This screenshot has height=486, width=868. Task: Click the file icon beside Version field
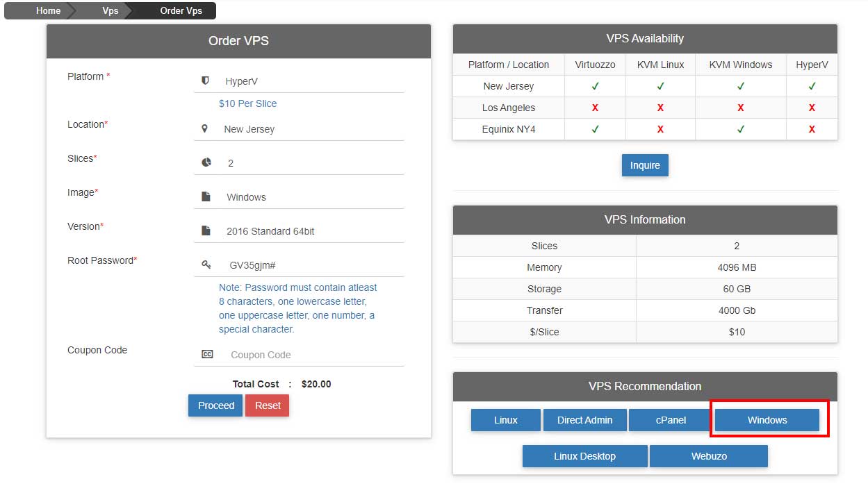206,231
